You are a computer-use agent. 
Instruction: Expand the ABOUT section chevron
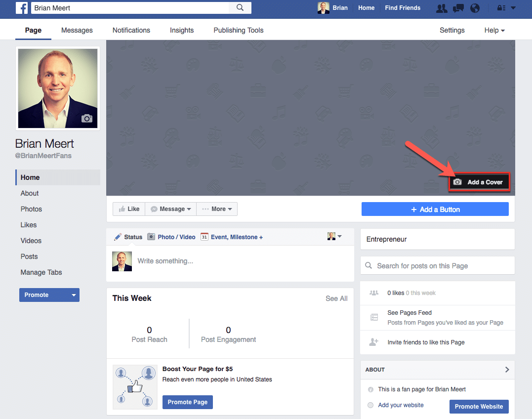click(x=507, y=370)
